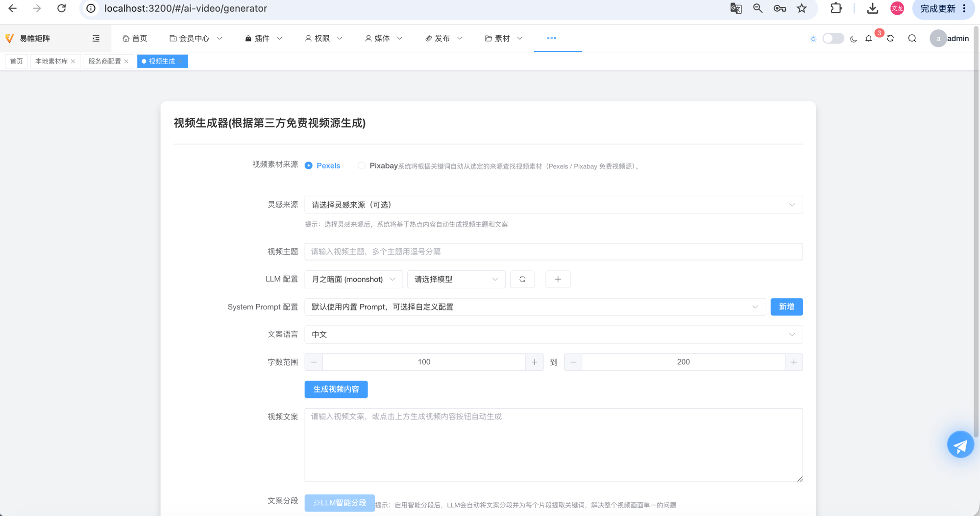Focus the 视频主题 input field
The image size is (980, 516).
point(554,252)
